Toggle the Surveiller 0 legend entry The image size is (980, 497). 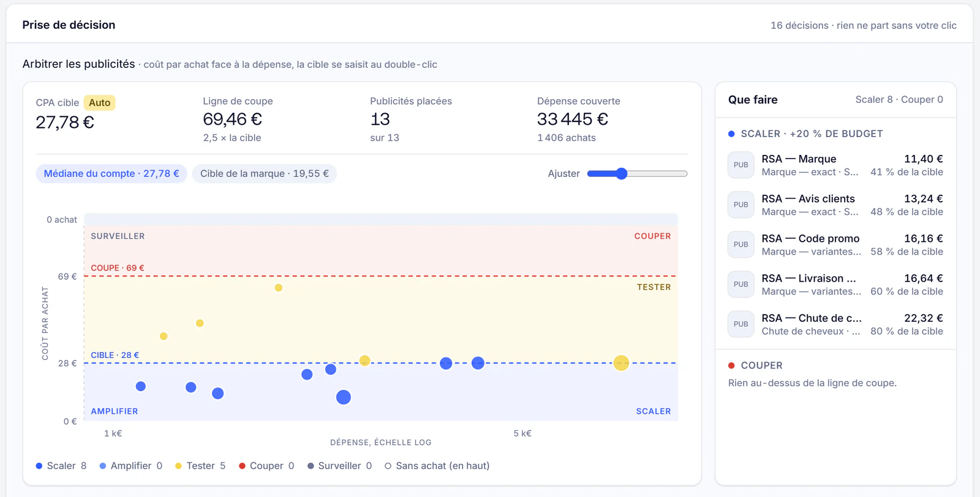tap(339, 466)
